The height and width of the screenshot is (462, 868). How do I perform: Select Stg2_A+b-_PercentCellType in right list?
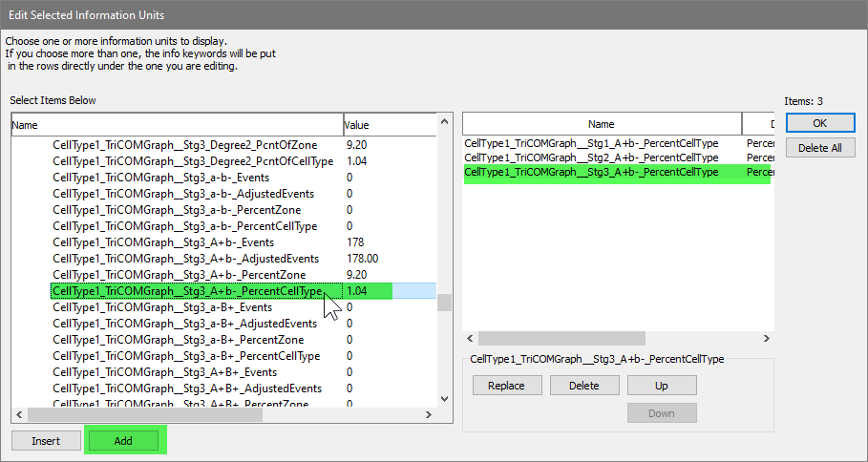pyautogui.click(x=591, y=157)
